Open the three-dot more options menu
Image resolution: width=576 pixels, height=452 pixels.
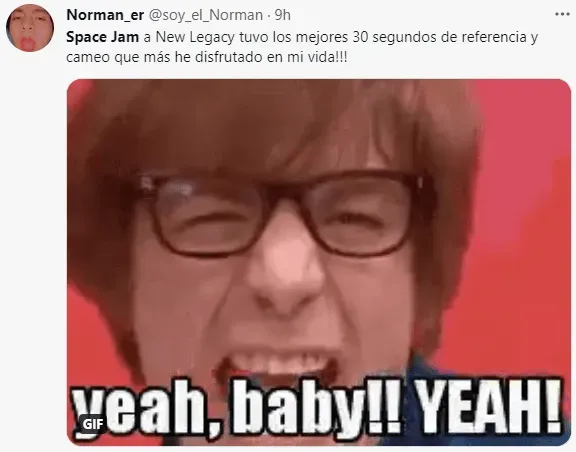click(x=562, y=14)
